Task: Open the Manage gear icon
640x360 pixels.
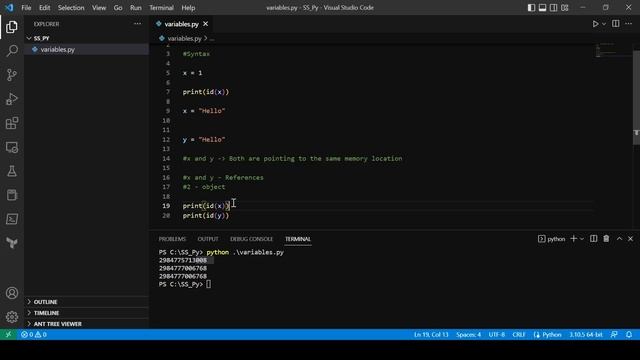Action: (12, 317)
